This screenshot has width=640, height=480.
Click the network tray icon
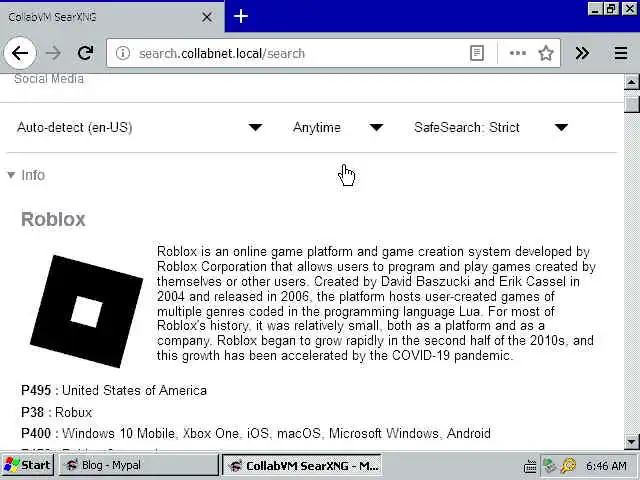pyautogui.click(x=550, y=465)
